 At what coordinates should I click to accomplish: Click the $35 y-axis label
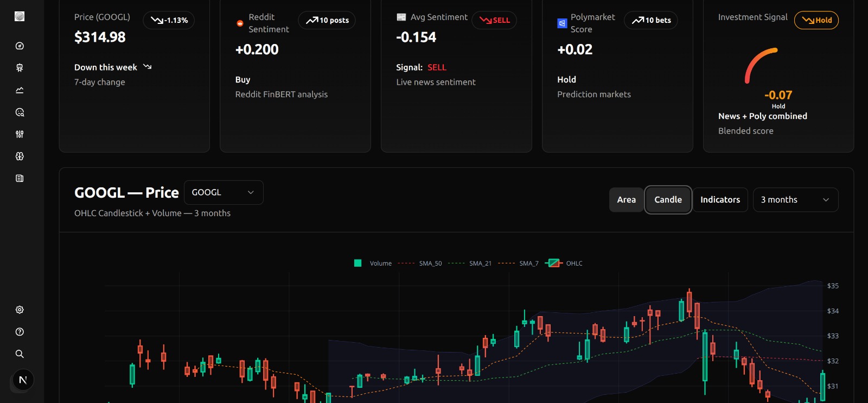click(x=833, y=286)
